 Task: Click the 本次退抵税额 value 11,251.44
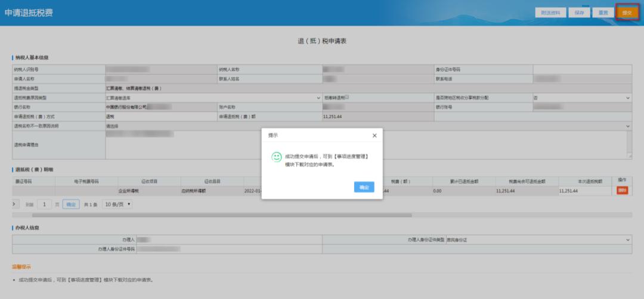coord(584,191)
